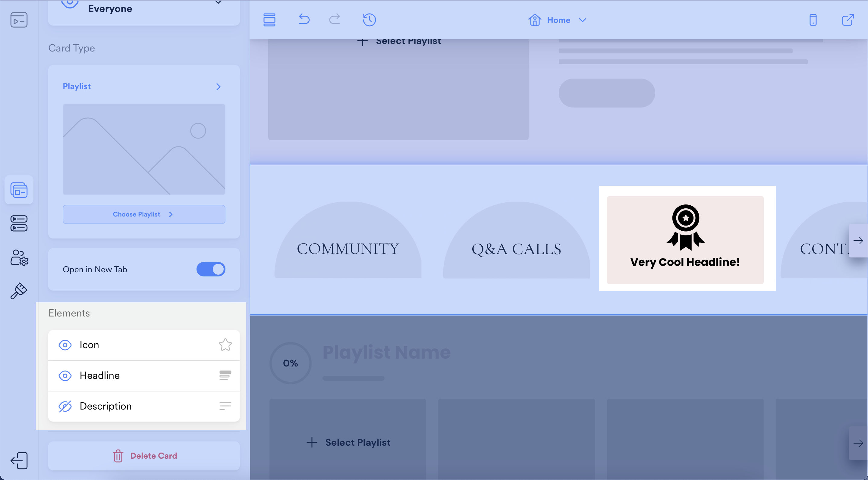Click the redo arrow icon
The height and width of the screenshot is (480, 868).
tap(335, 19)
